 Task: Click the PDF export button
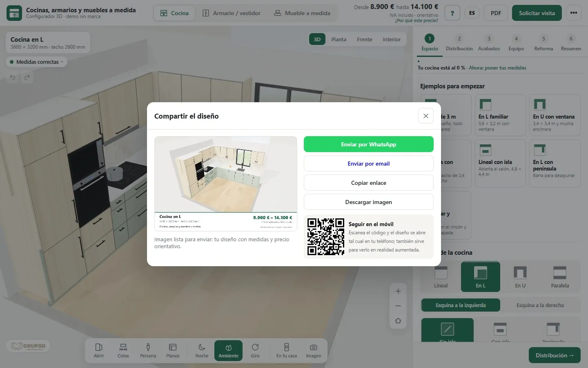tap(496, 13)
